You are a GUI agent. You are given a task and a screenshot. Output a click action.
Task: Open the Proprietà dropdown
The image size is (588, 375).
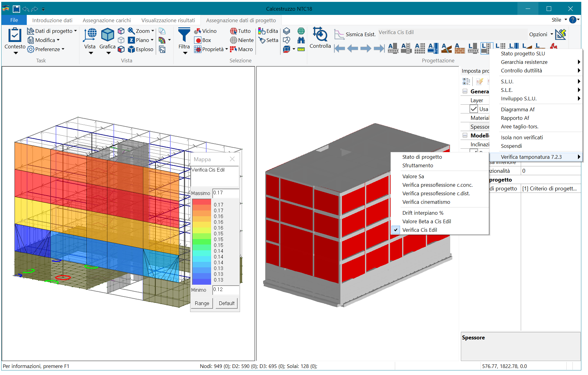[211, 49]
